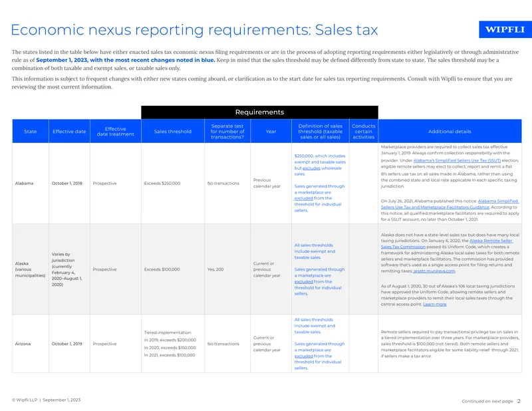This screenshot has width=532, height=411.
Task: Click the Learn more link
Action: 435,304
